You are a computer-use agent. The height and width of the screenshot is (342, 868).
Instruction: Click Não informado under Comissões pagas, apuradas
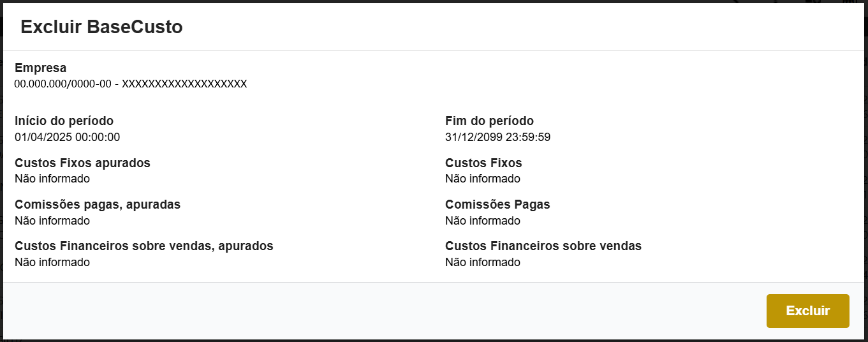pyautogui.click(x=52, y=221)
